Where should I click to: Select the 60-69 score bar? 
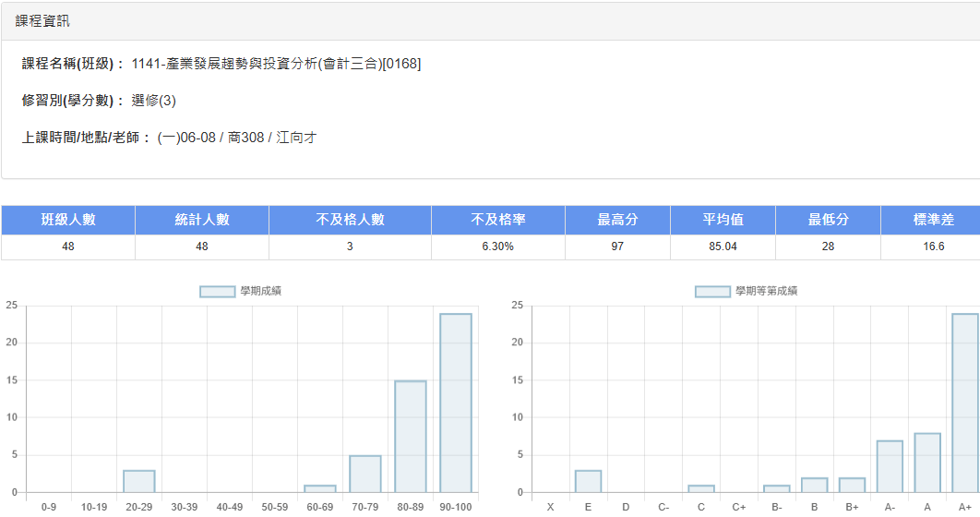[320, 489]
